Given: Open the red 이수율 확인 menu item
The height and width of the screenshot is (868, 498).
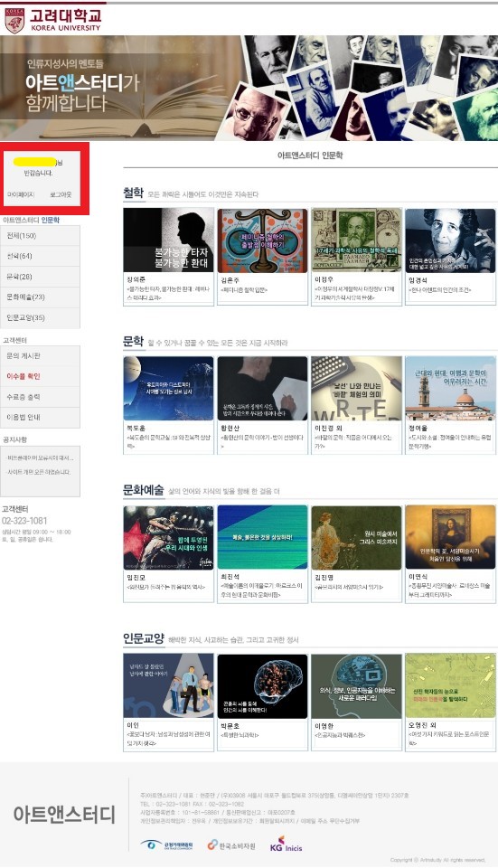Looking at the screenshot, I should click(x=41, y=376).
